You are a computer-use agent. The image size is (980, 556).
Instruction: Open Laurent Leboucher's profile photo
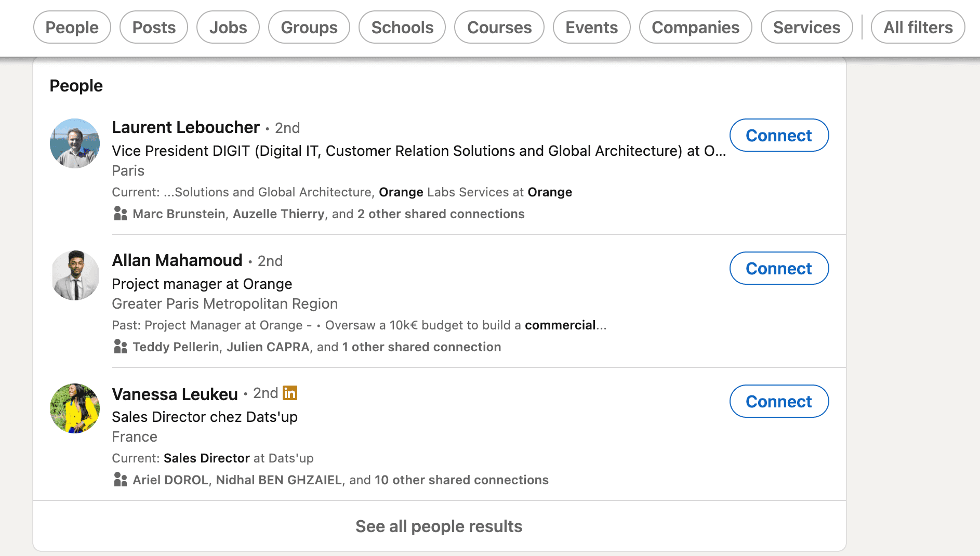[75, 143]
